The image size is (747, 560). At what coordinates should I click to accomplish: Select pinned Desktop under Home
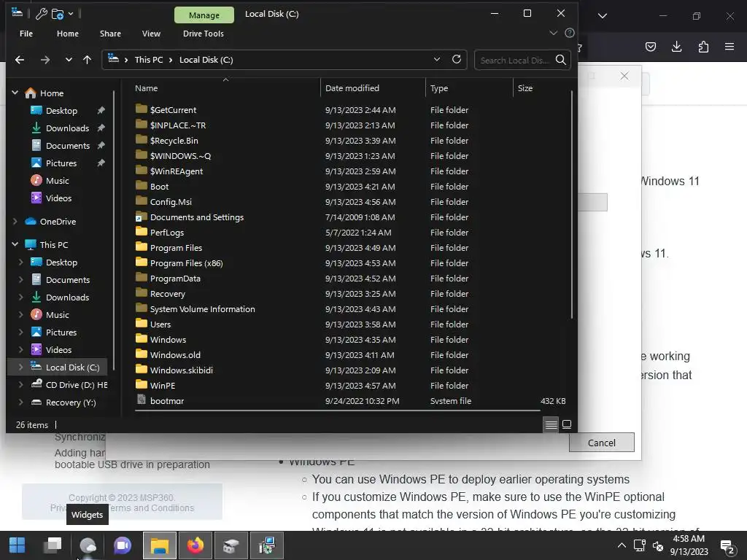[x=61, y=111]
